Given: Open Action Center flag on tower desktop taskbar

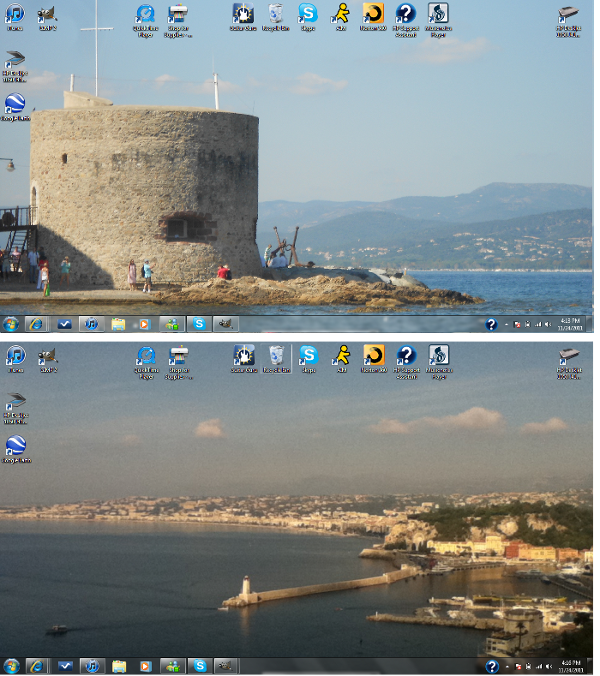Looking at the screenshot, I should tap(517, 325).
